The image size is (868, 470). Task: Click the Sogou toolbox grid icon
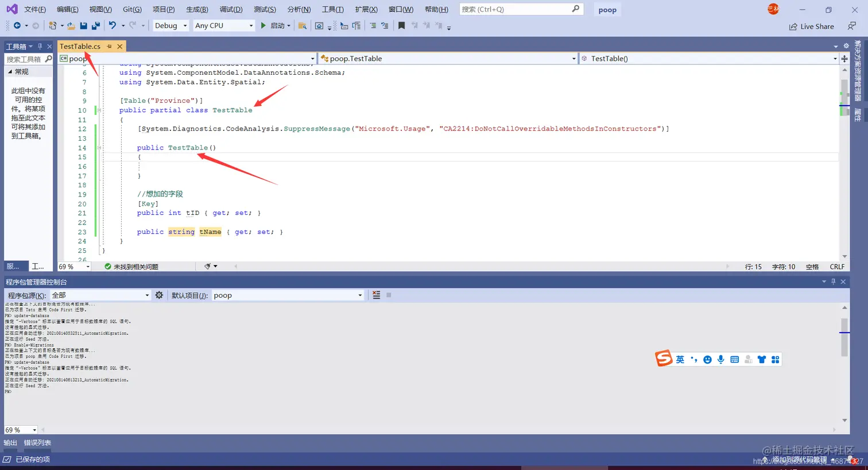pyautogui.click(x=776, y=360)
